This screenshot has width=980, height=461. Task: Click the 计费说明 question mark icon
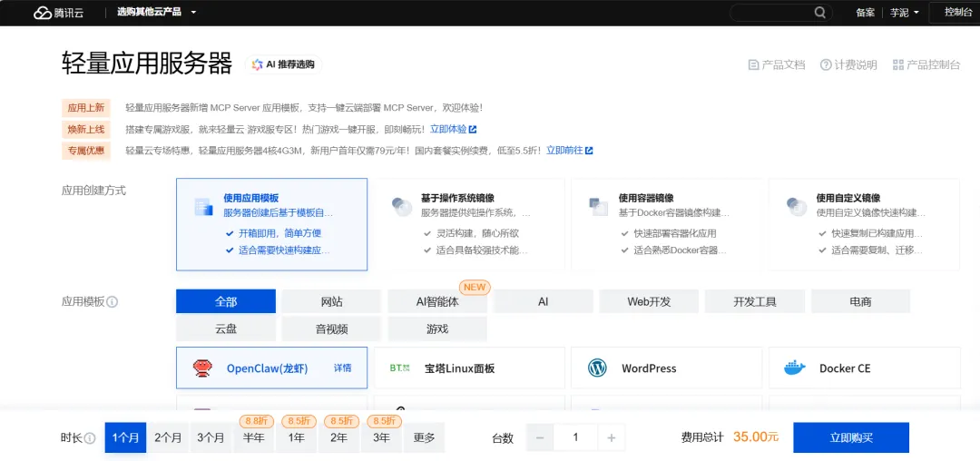[x=826, y=65]
